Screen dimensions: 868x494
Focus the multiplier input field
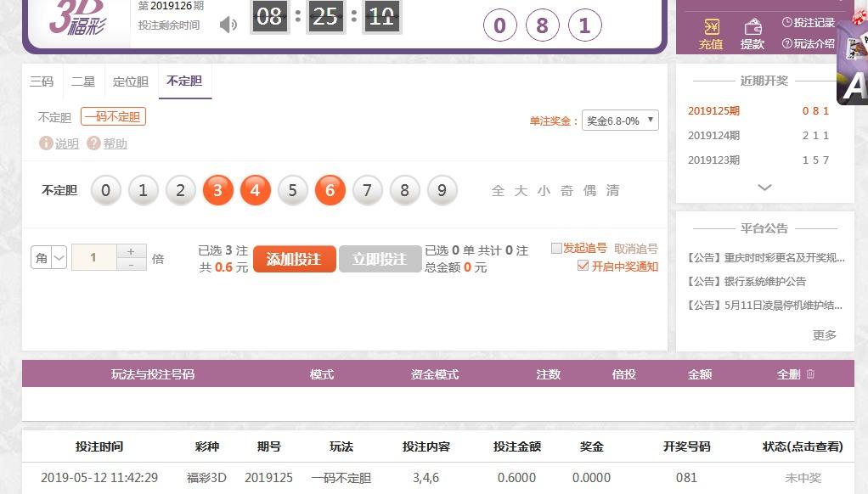click(93, 257)
